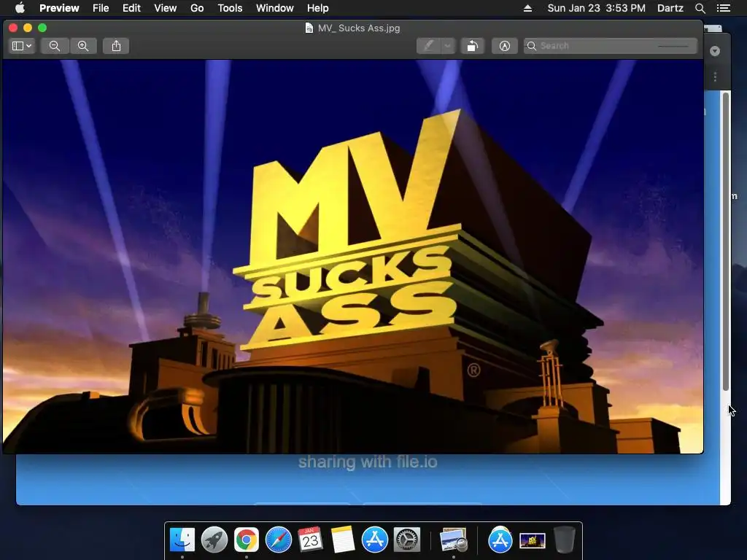Screen dimensions: 747x560
Task: Click the Search field in Preview
Action: [611, 46]
